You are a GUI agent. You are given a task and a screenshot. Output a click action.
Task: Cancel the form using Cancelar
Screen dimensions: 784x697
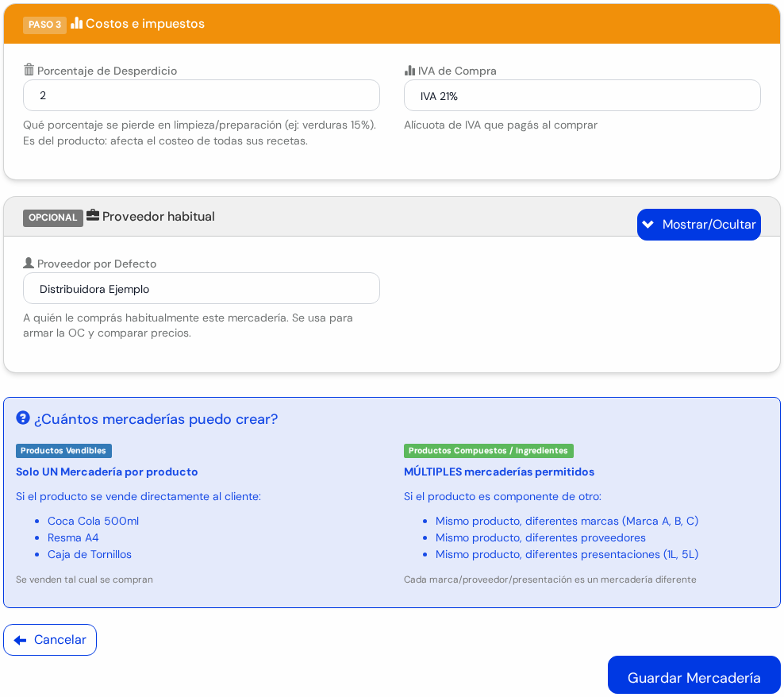pos(50,640)
